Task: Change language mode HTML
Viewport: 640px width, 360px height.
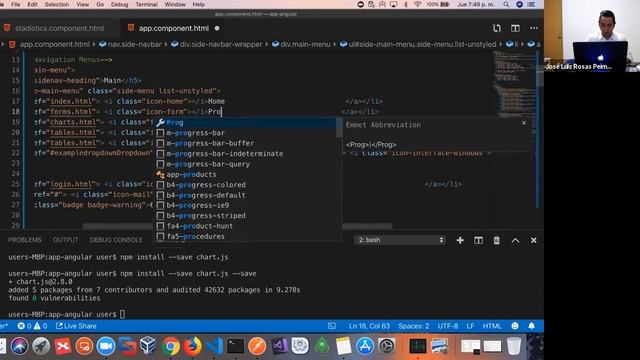Action: 492,326
